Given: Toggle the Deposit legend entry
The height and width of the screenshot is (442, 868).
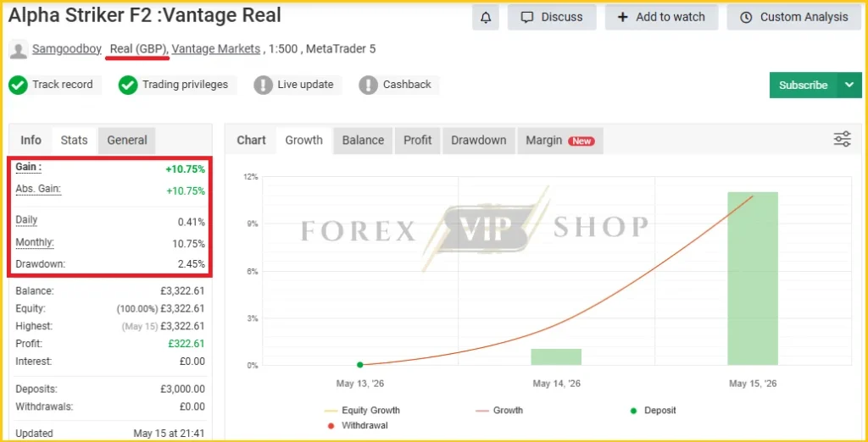Looking at the screenshot, I should tap(654, 411).
